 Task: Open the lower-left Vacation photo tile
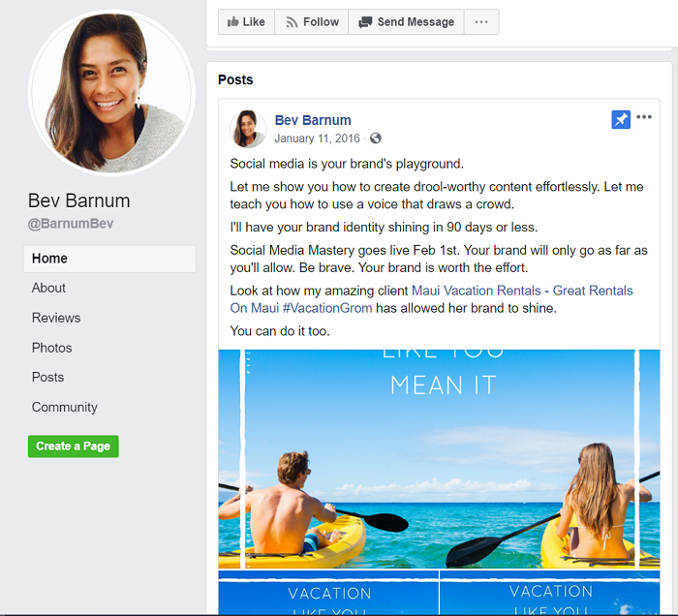328,592
